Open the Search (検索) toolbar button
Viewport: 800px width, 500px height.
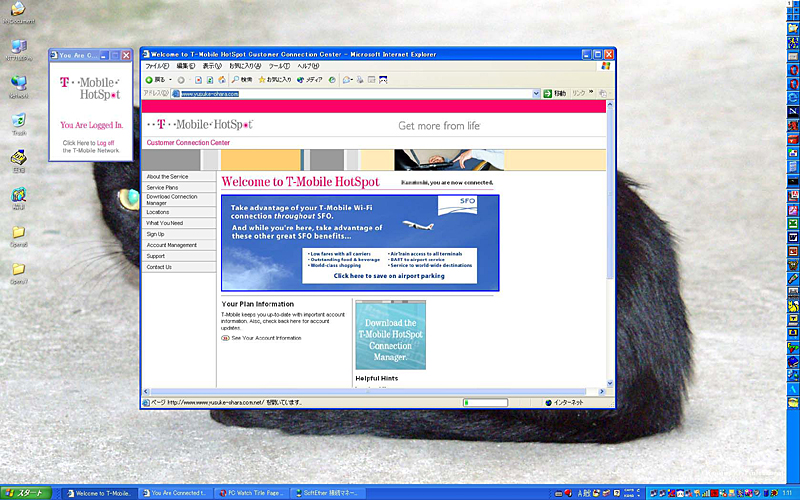242,79
